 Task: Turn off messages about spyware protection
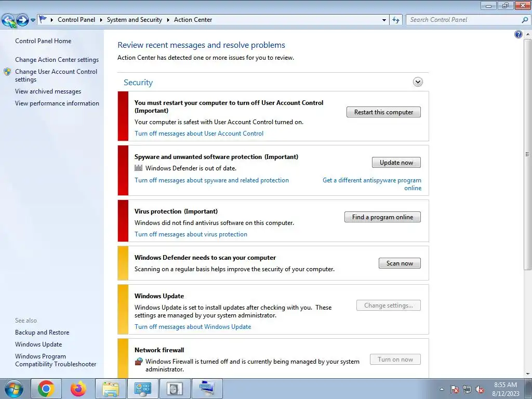click(212, 180)
